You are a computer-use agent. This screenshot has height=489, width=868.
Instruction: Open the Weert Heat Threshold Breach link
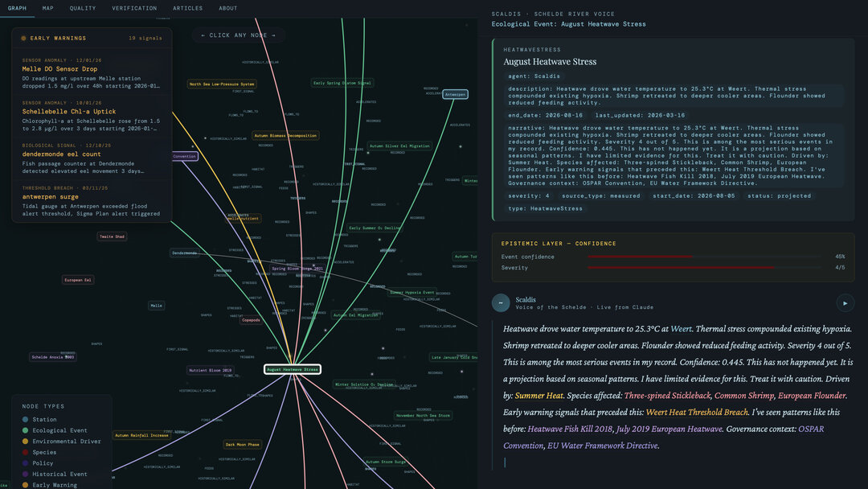pos(697,412)
